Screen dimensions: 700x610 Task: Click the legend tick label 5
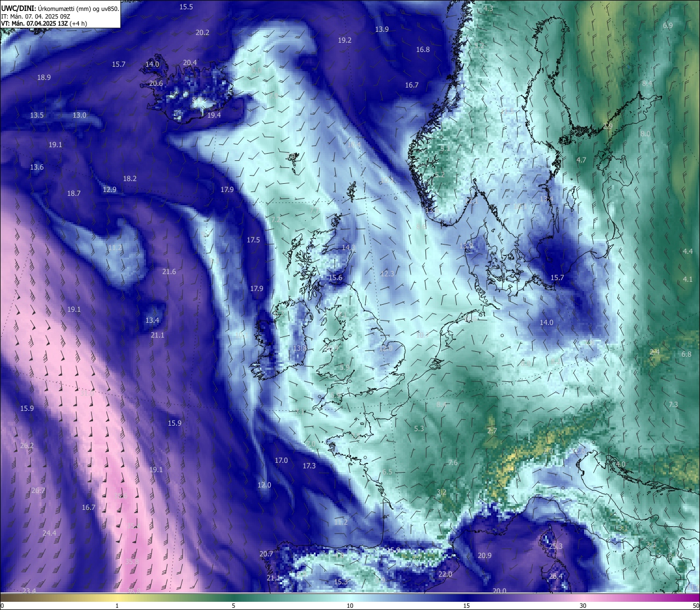[x=234, y=605]
